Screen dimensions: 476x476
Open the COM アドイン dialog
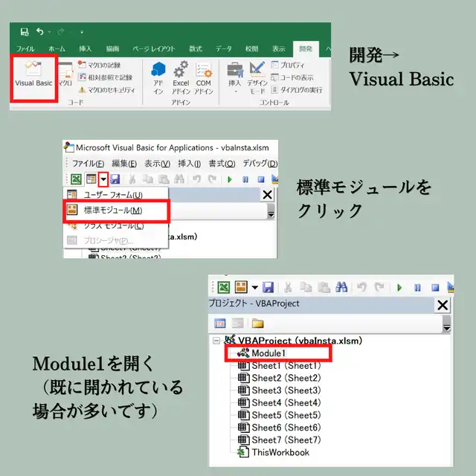(x=203, y=77)
